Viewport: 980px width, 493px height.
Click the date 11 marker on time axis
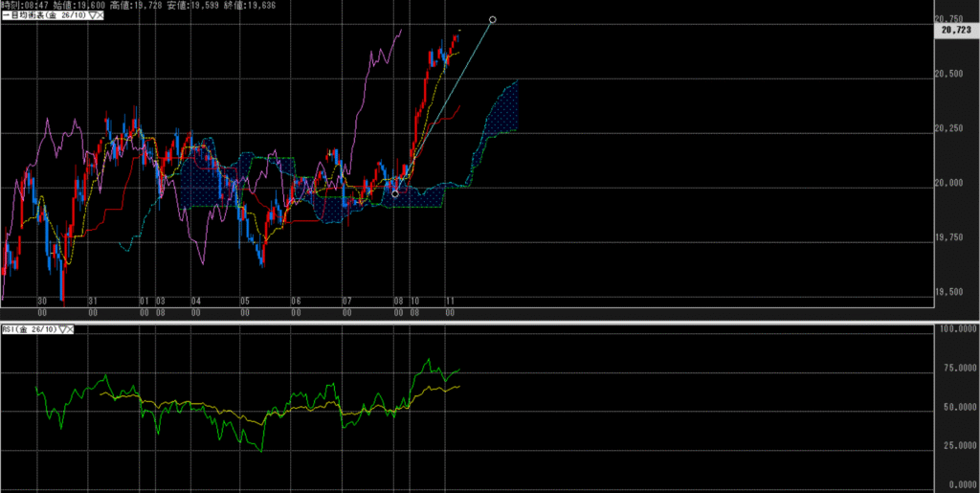point(449,301)
